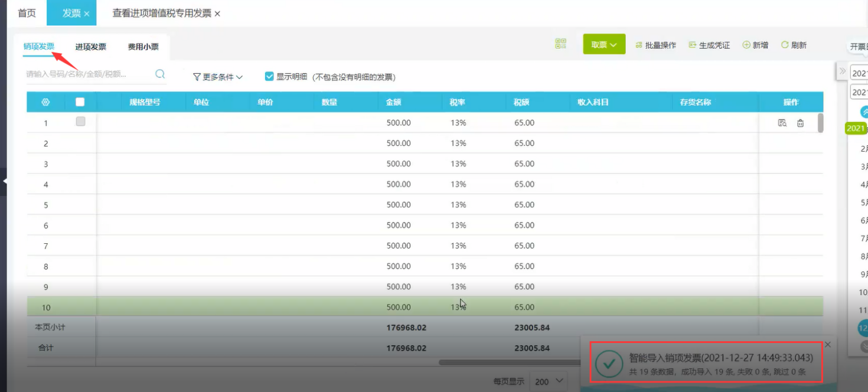Check the select-all header checkbox
The width and height of the screenshot is (868, 392).
(80, 102)
